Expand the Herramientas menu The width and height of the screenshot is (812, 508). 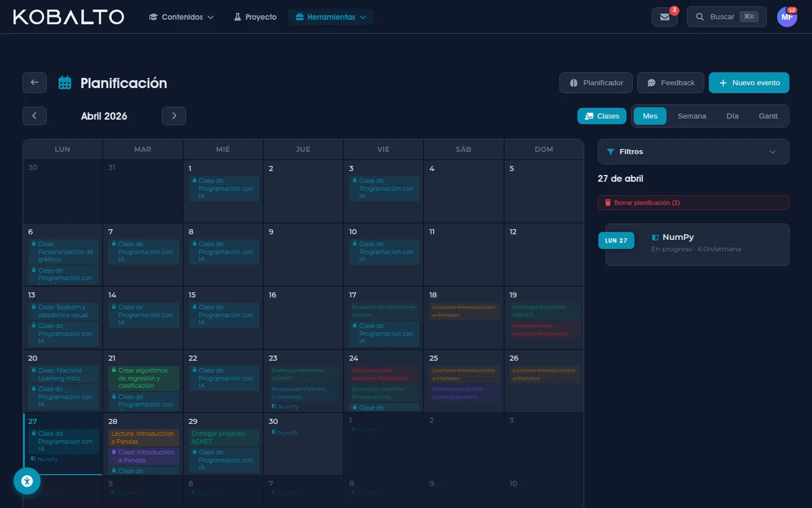tap(331, 17)
